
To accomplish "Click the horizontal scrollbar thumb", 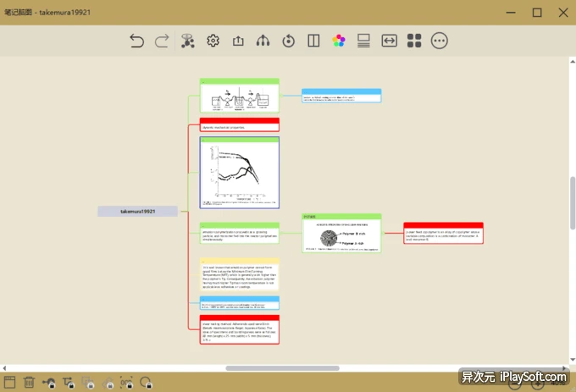I will (282, 368).
